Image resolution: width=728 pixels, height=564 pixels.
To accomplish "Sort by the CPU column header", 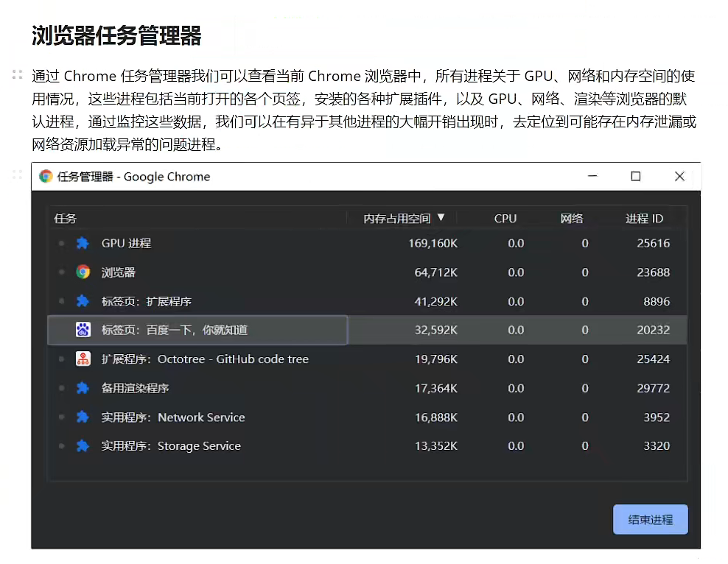I will (x=505, y=219).
